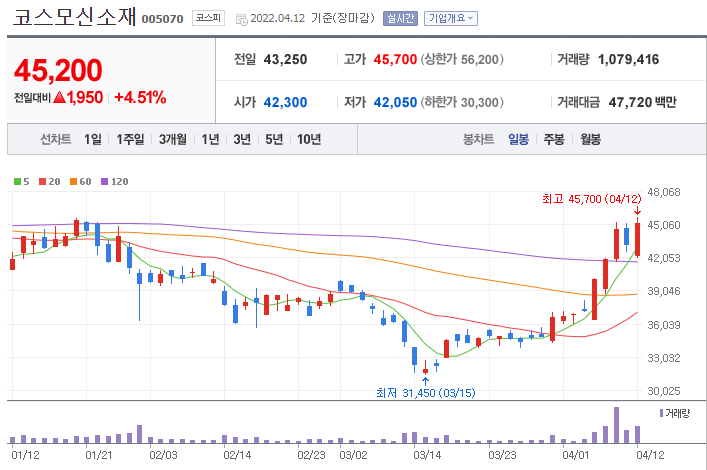Image resolution: width=707 pixels, height=470 pixels.
Task: Switch to 일봉 candle chart
Action: (519, 139)
